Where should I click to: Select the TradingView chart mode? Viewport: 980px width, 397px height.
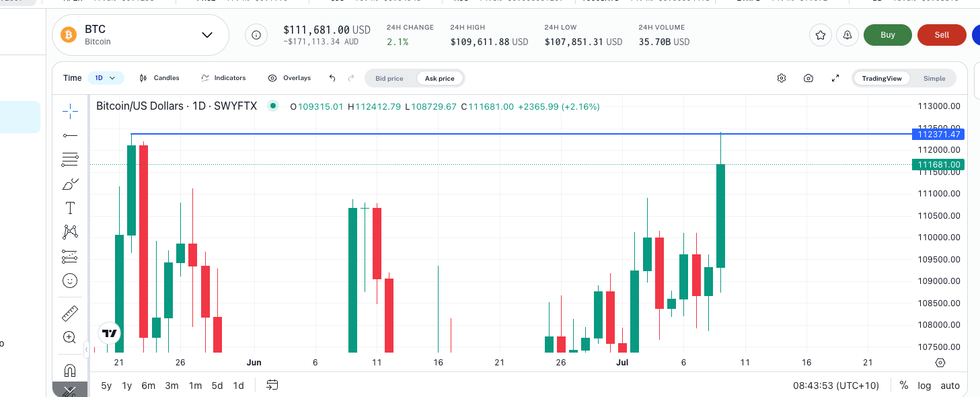tap(882, 79)
